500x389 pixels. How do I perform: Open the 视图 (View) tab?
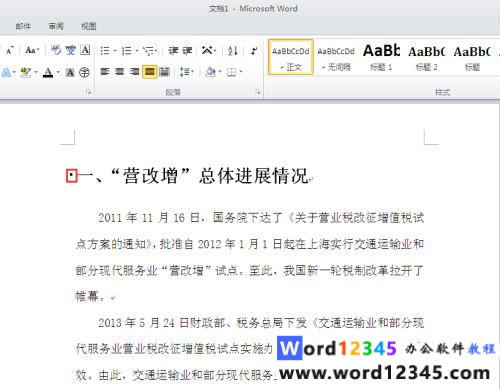click(89, 26)
